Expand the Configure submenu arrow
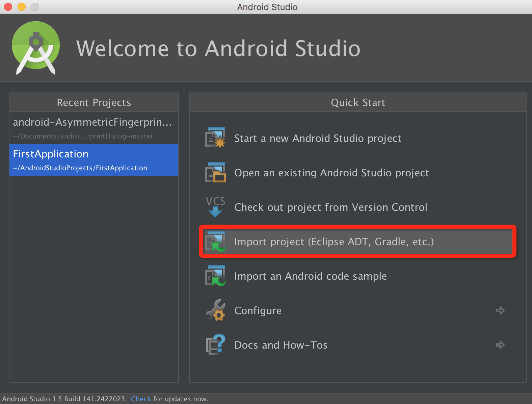Viewport: 532px width, 404px height. [500, 310]
